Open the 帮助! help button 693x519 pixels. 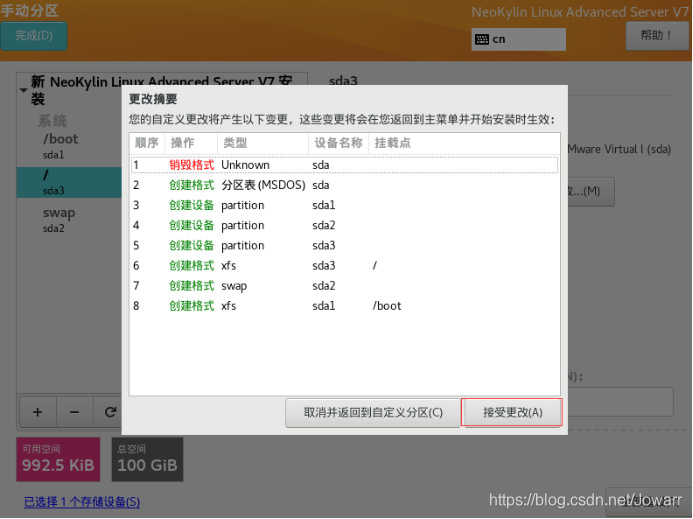point(657,35)
